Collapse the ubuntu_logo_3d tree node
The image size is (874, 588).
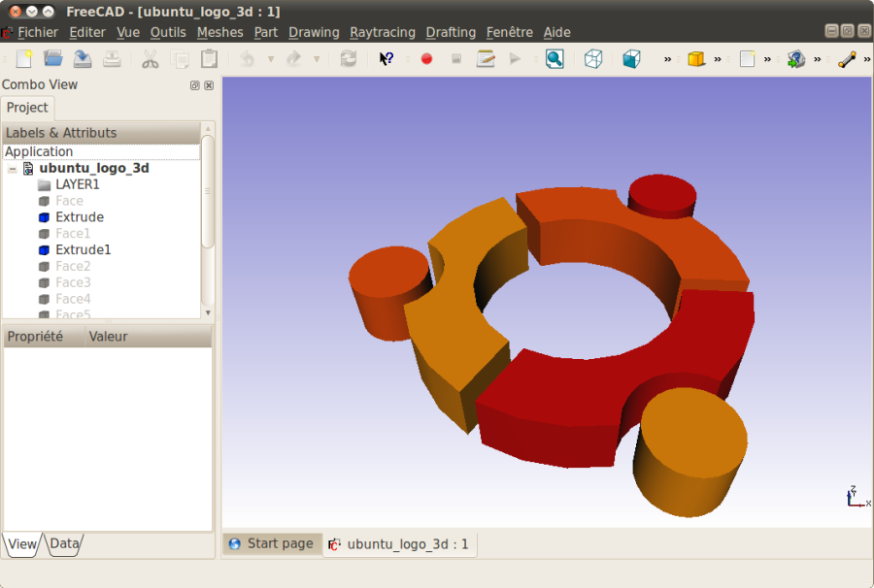coord(13,168)
